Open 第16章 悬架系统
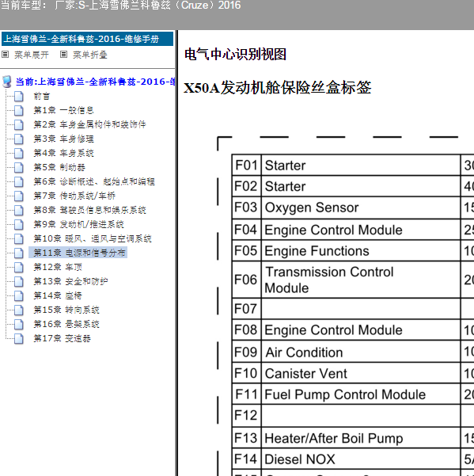This screenshot has width=474, height=476. pyautogui.click(x=66, y=325)
